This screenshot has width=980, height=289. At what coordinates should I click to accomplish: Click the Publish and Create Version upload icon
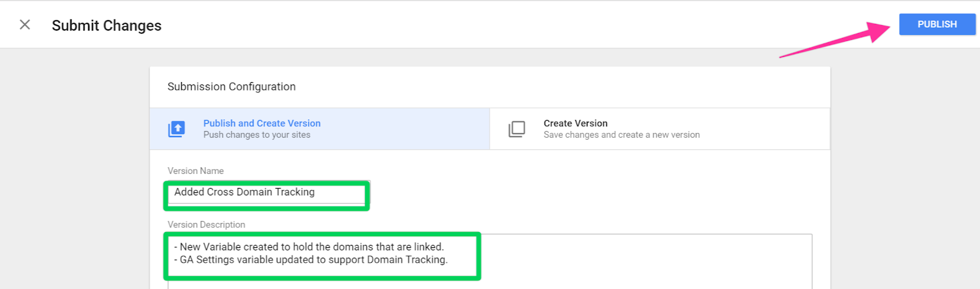click(176, 129)
